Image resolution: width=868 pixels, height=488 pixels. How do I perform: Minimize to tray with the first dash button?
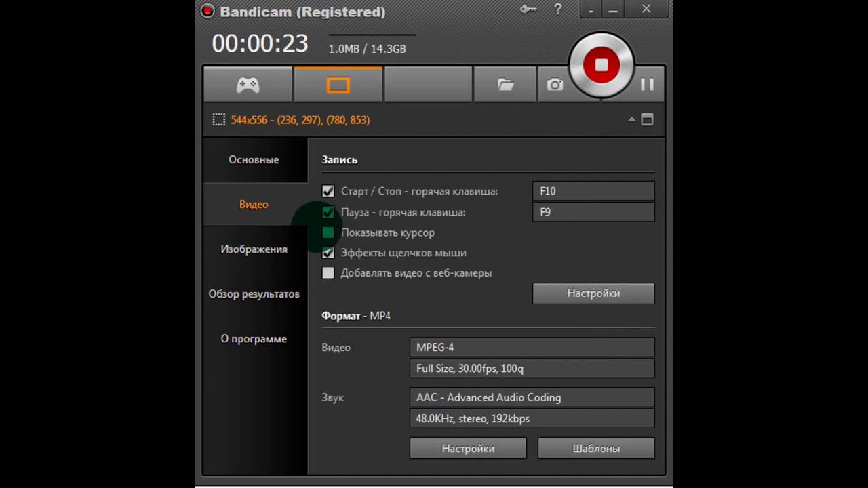tap(591, 9)
